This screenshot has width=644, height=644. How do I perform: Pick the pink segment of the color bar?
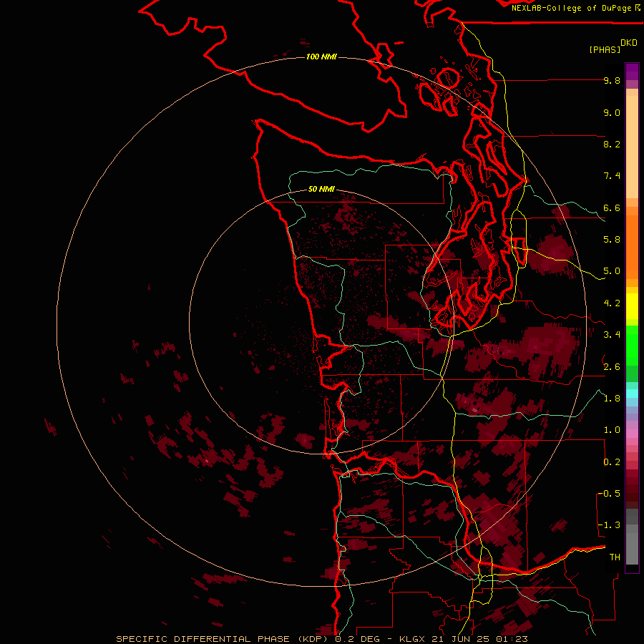coord(632,434)
